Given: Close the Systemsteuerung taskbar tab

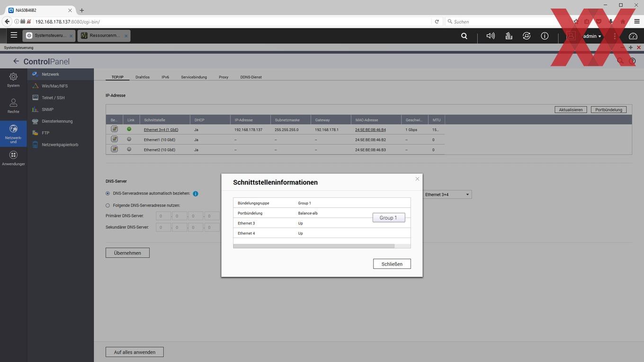Looking at the screenshot, I should point(72,35).
